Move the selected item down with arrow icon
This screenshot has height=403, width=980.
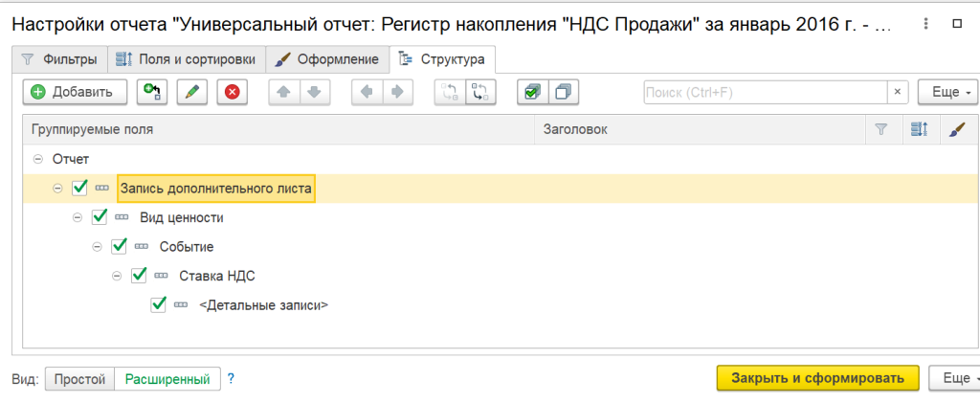click(314, 92)
